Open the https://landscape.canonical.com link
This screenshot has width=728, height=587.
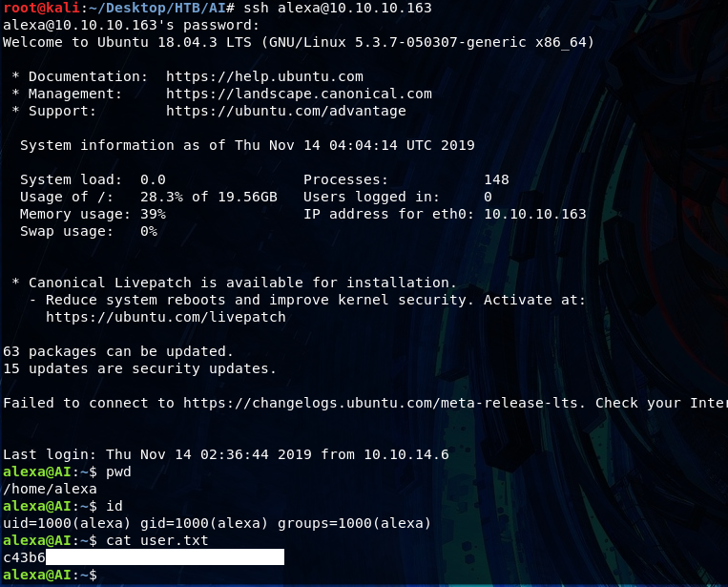coord(299,94)
